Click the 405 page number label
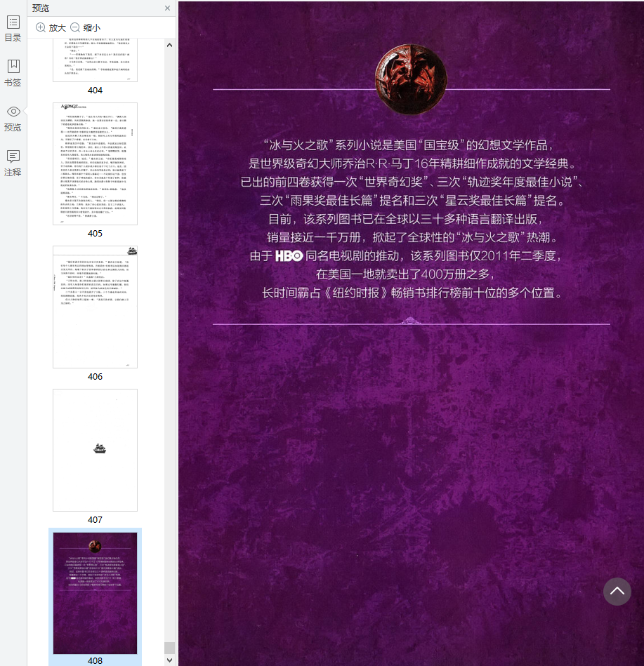Screen dimensions: 644x666 pos(96,233)
